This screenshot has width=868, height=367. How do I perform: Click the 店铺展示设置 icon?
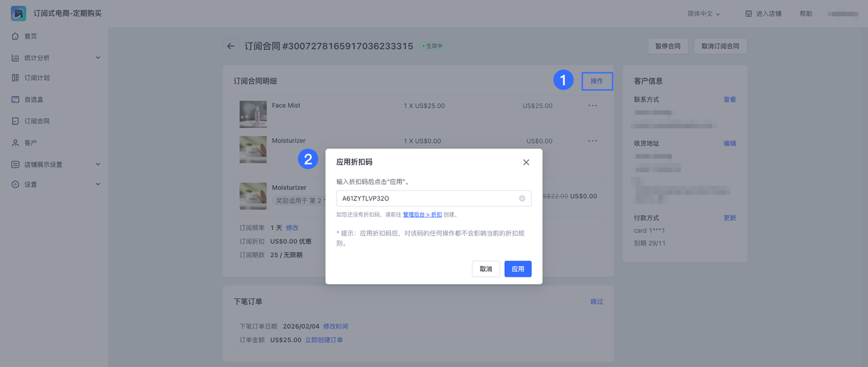coord(15,165)
